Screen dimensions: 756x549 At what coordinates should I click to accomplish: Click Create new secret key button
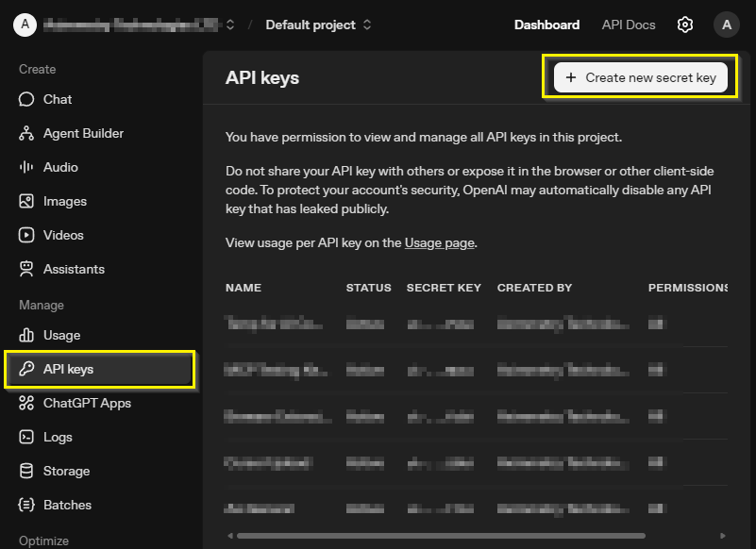point(641,77)
